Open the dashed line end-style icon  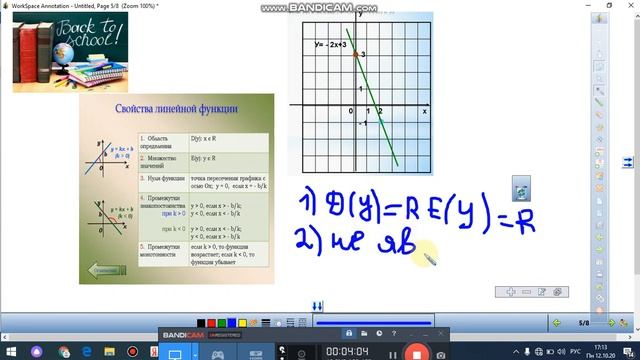302,323
